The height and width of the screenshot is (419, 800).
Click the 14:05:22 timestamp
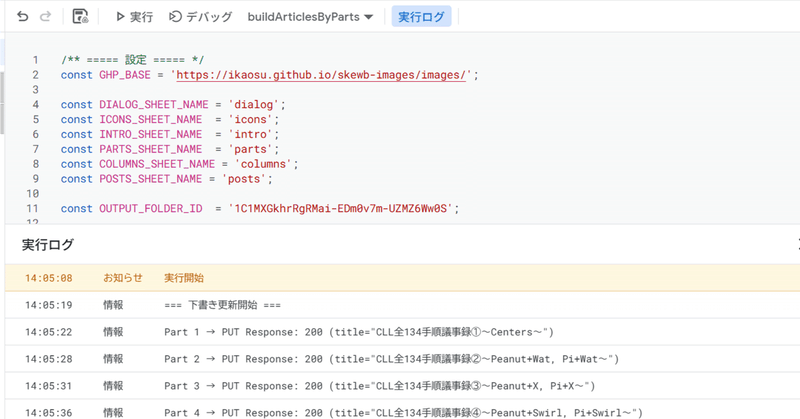[48, 332]
